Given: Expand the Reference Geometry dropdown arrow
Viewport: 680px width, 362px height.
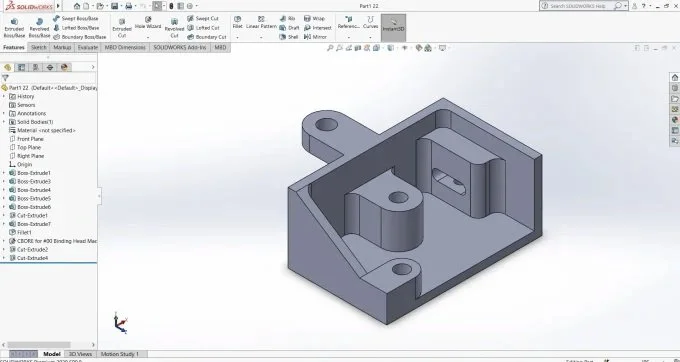Looking at the screenshot, I should tap(349, 38).
